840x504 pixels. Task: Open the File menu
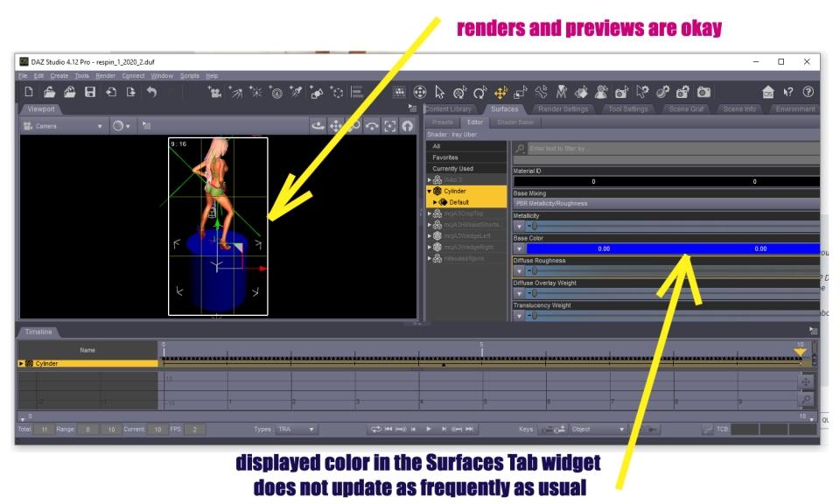coord(23,76)
